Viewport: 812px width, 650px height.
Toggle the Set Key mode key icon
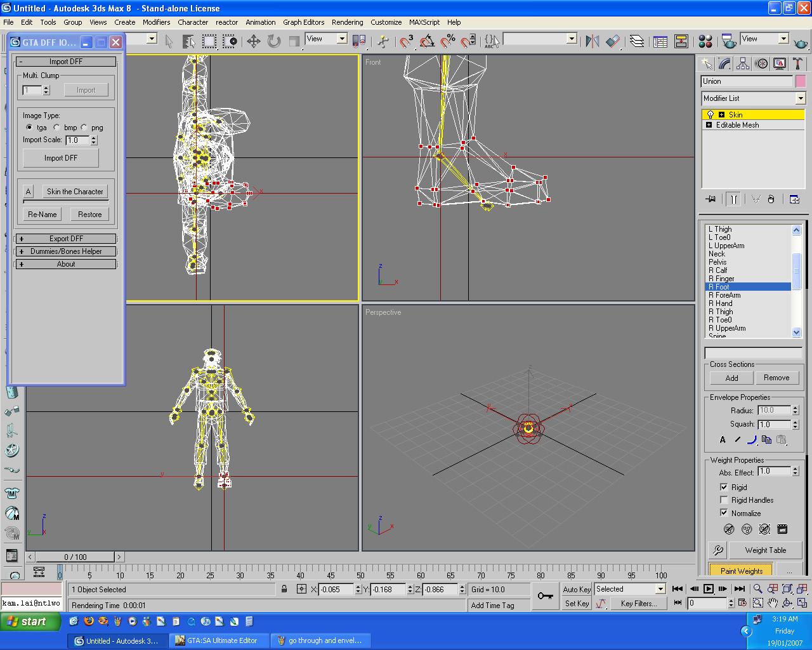click(x=545, y=596)
